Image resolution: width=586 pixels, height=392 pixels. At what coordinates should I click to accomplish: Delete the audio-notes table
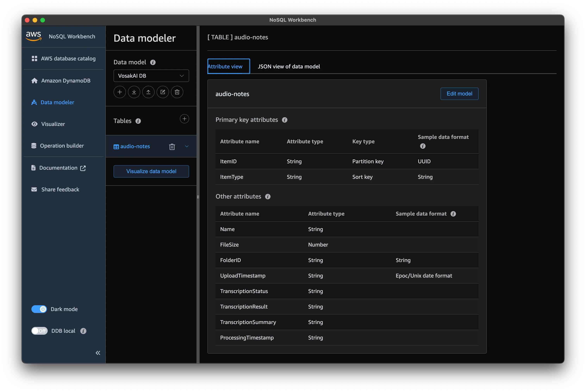(x=172, y=146)
